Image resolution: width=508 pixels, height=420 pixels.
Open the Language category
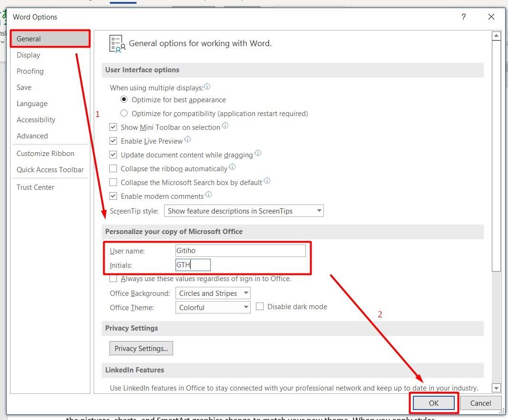(50, 104)
